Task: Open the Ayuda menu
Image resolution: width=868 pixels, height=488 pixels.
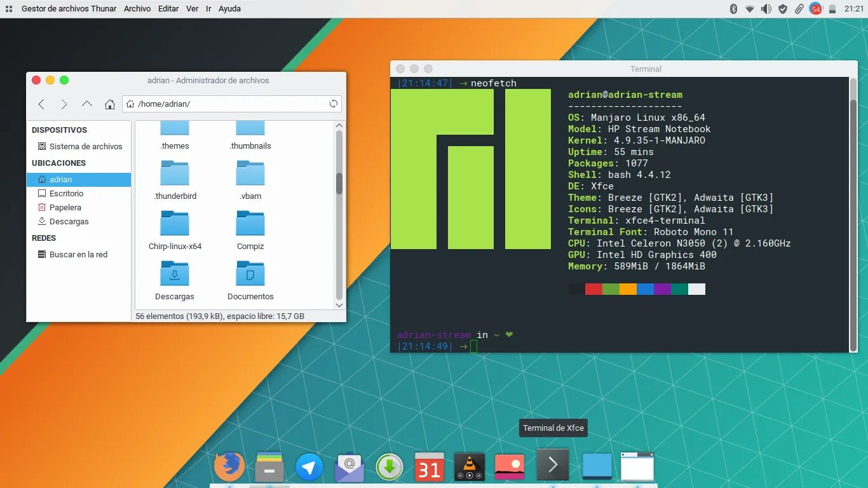Action: pyautogui.click(x=229, y=9)
